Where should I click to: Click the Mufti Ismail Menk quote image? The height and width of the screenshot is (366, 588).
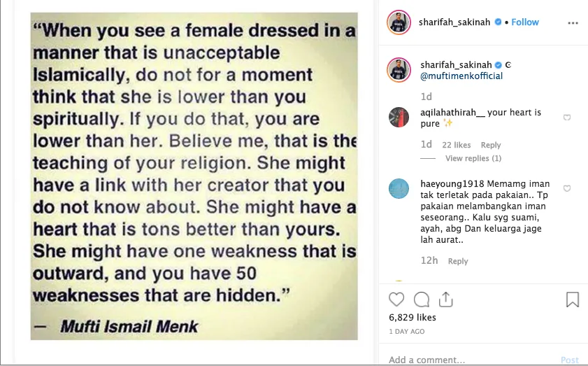pyautogui.click(x=194, y=176)
